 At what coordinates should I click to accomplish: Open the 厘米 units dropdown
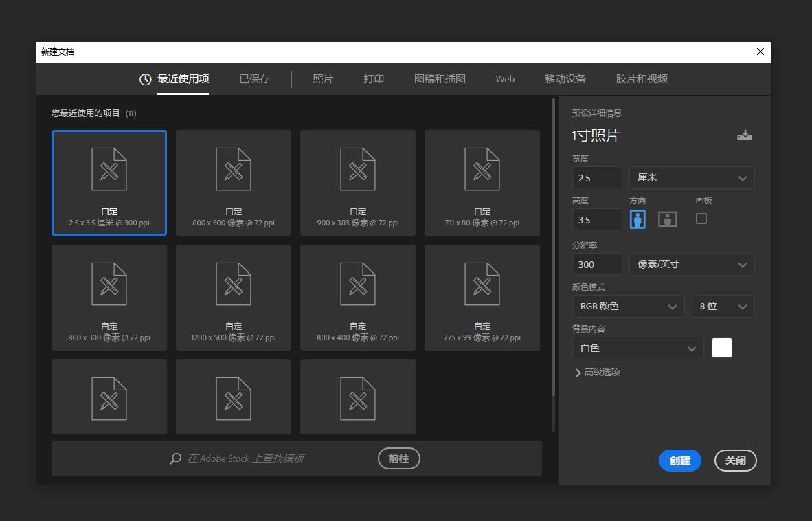[x=691, y=177]
